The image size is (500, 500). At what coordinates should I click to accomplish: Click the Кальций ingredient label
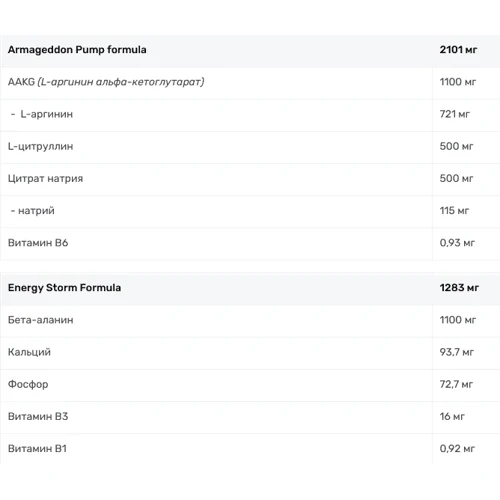(29, 352)
